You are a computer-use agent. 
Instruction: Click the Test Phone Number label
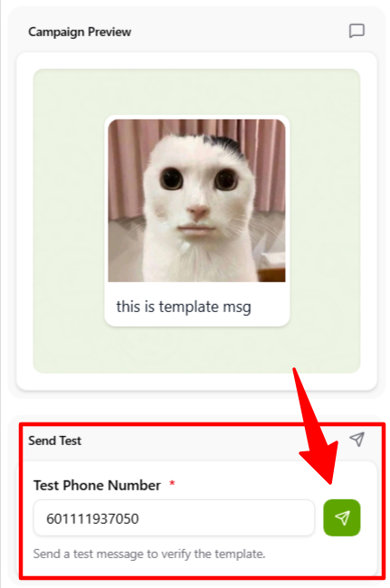[x=97, y=485]
